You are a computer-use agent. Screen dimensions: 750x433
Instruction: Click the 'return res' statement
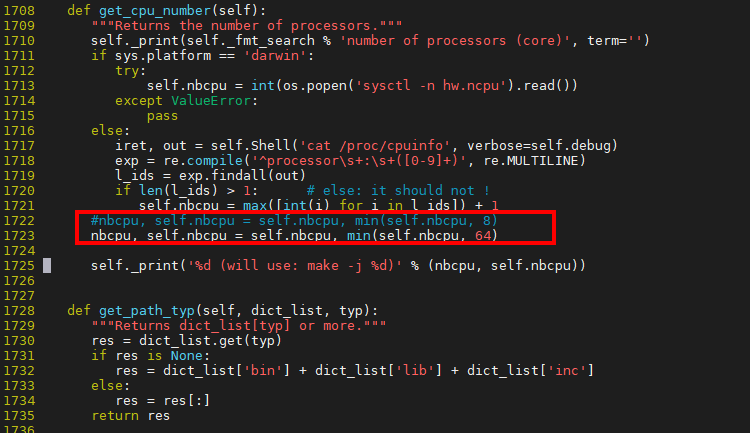click(x=131, y=415)
